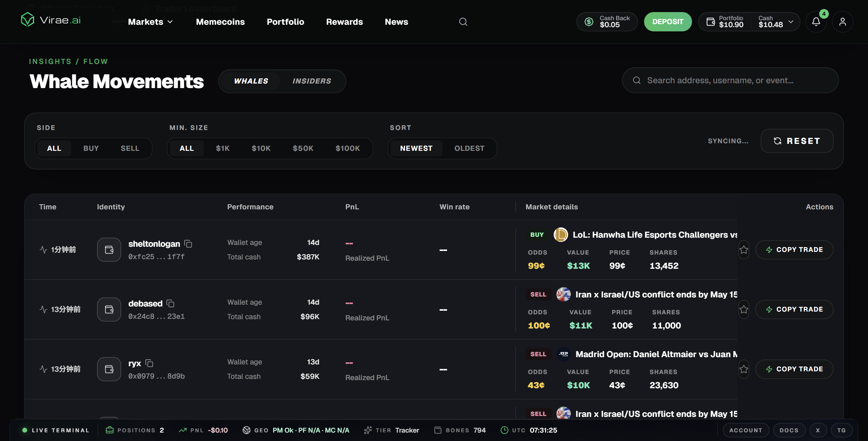This screenshot has height=441, width=868.
Task: Open the user profile icon
Action: pos(843,22)
